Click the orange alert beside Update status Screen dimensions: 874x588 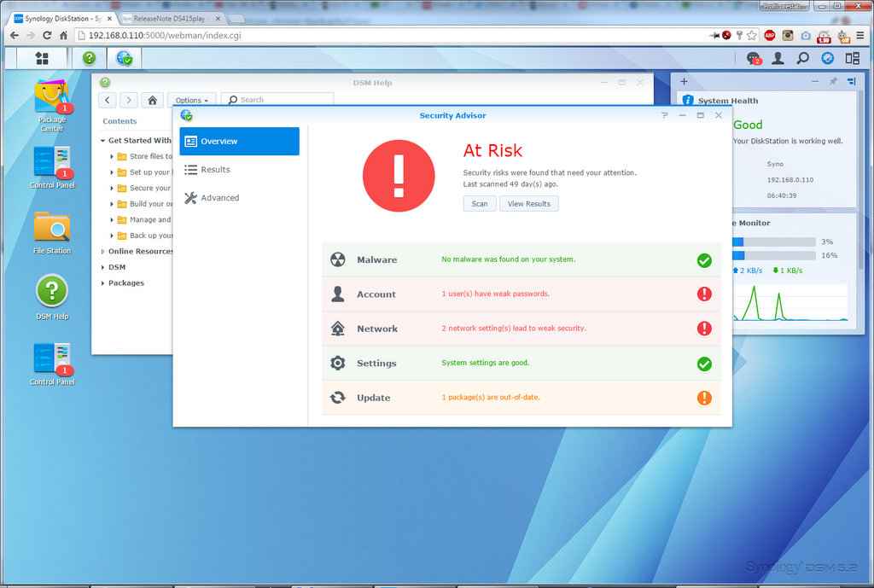[704, 398]
